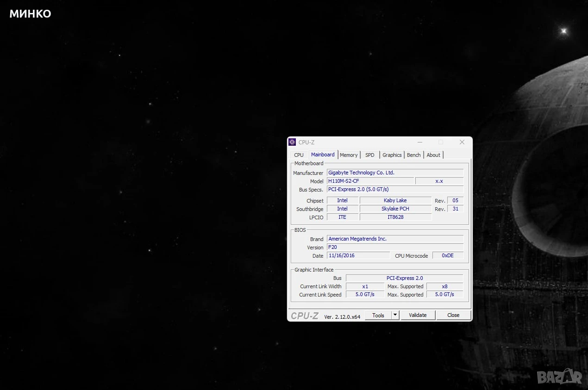This screenshot has height=390, width=588.
Task: Click the Kaby Lake chipset value
Action: point(395,200)
